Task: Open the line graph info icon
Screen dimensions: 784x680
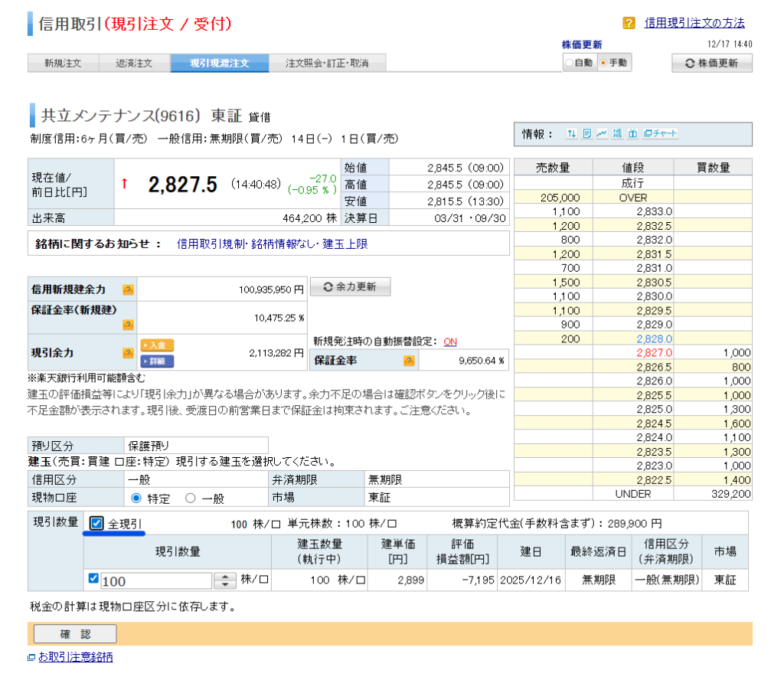Action: point(602,134)
